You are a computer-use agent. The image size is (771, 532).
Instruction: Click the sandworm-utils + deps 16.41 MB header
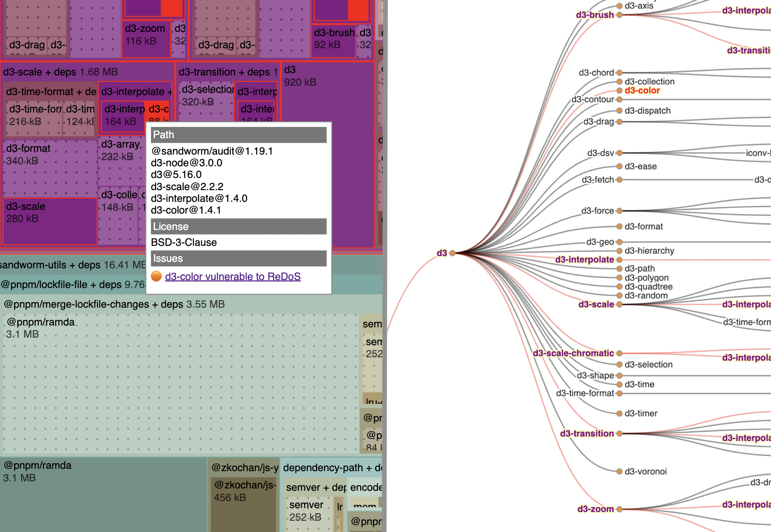point(73,265)
